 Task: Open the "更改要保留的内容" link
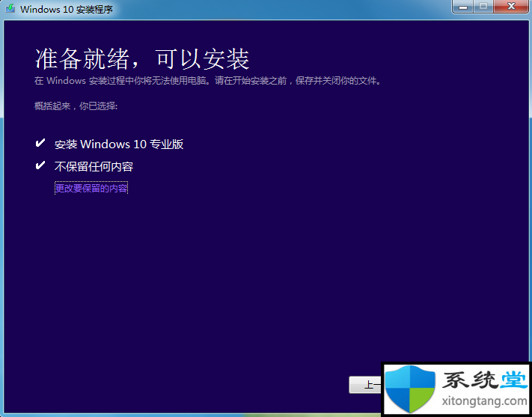91,188
